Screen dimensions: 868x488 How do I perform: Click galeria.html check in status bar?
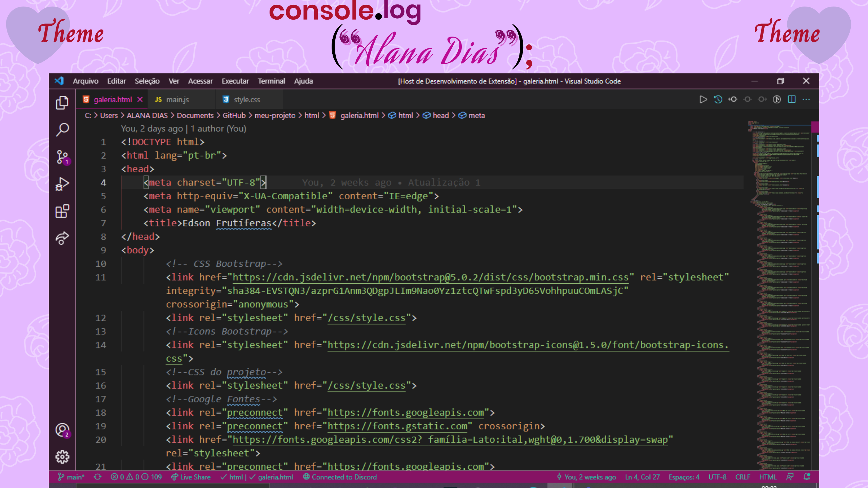point(271,477)
